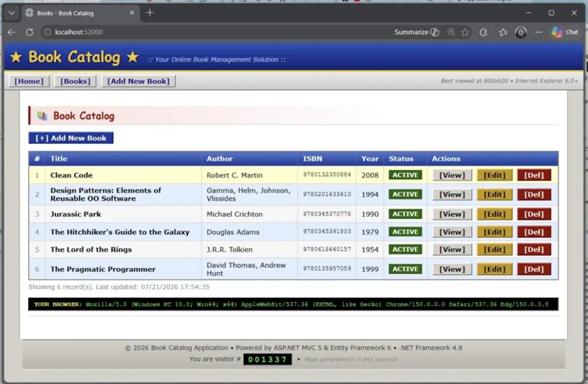The image size is (588, 384).
Task: View The Hitchhiker's Guide to the Galaxy
Action: pyautogui.click(x=452, y=232)
